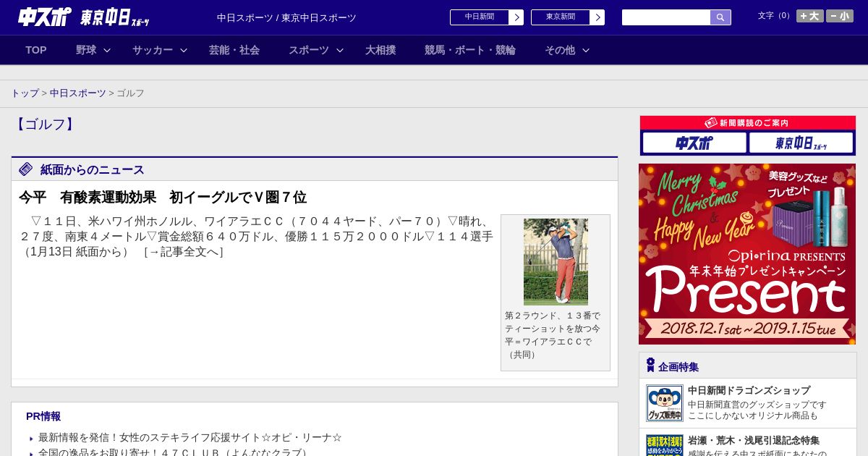Open the その他 navigation menu
This screenshot has height=456, width=868.
[560, 50]
